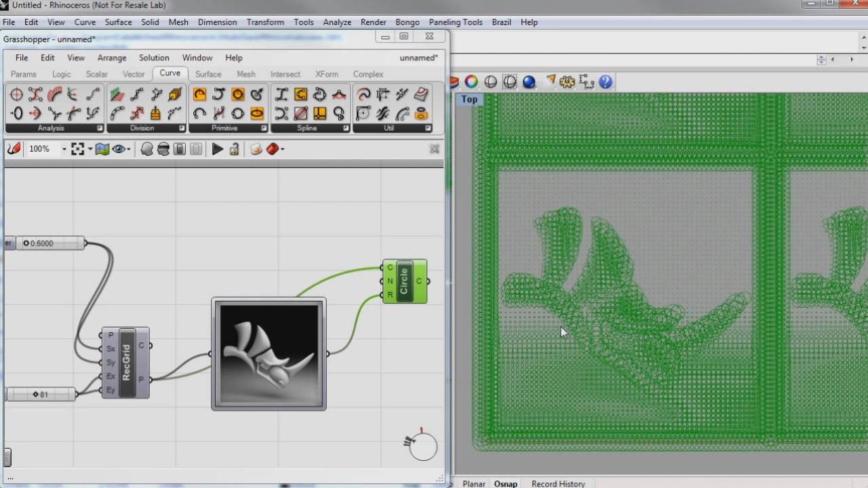The width and height of the screenshot is (868, 488).
Task: Open the unnamed* document dropdown
Action: pyautogui.click(x=419, y=58)
